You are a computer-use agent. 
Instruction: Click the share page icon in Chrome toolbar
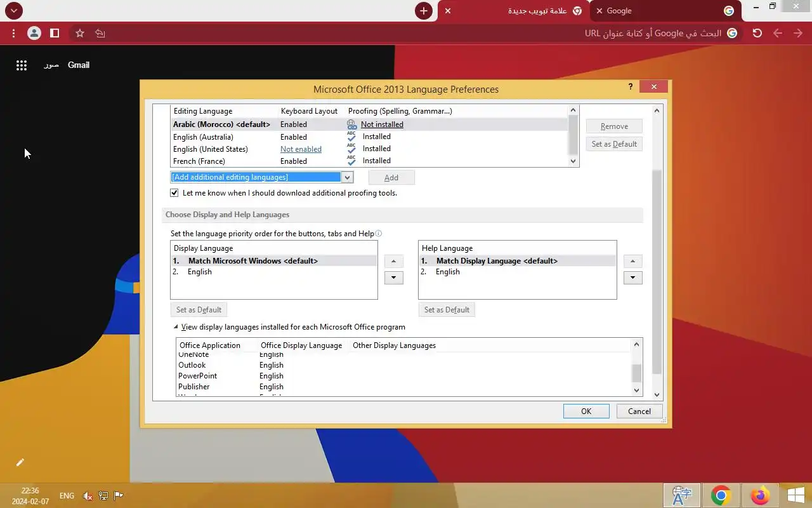point(100,33)
